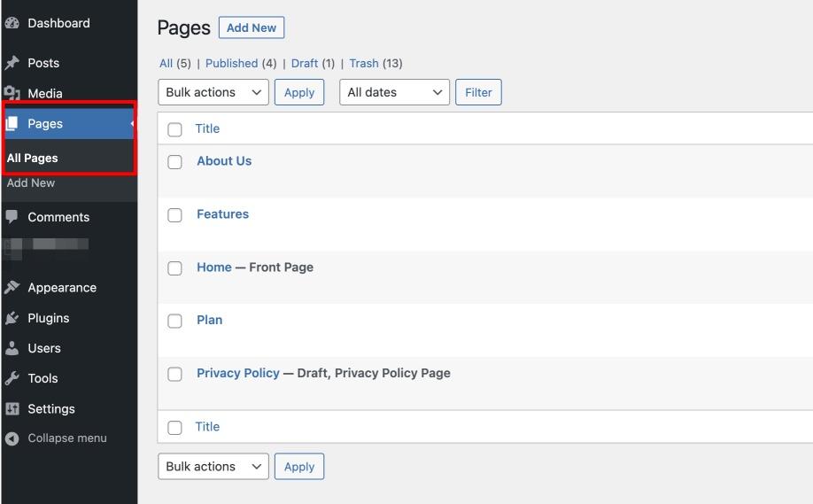The height and width of the screenshot is (504, 813).
Task: Click the Add New button beside Pages heading
Action: [252, 27]
